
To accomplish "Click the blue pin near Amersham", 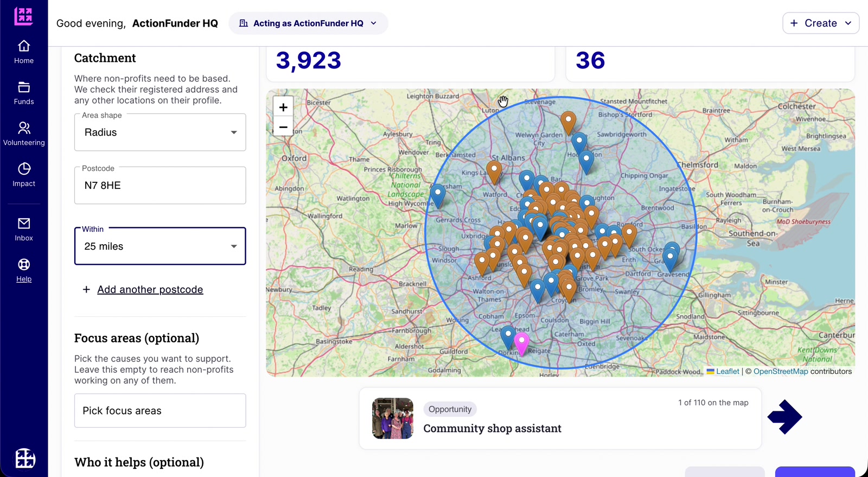I will click(x=438, y=196).
